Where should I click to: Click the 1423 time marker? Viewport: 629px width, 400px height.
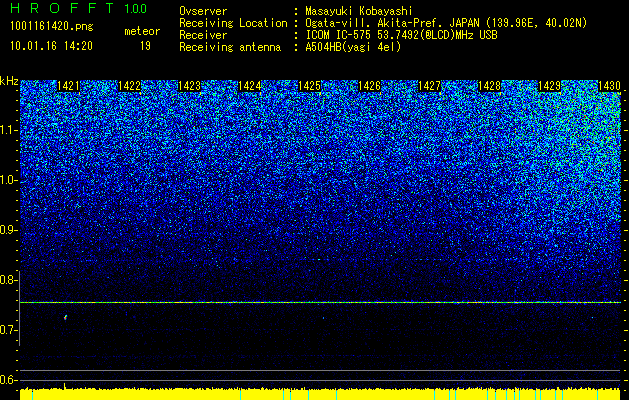click(x=189, y=86)
